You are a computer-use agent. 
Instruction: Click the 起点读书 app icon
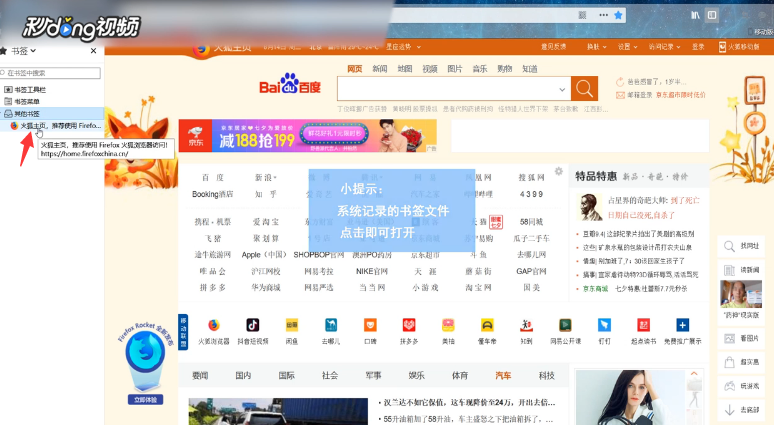pyautogui.click(x=643, y=325)
